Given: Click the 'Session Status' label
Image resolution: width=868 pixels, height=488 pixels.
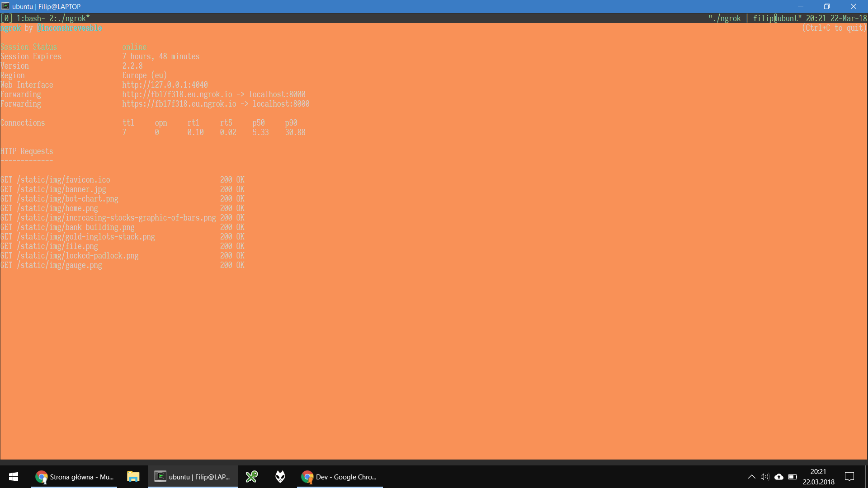Looking at the screenshot, I should click(x=29, y=47).
